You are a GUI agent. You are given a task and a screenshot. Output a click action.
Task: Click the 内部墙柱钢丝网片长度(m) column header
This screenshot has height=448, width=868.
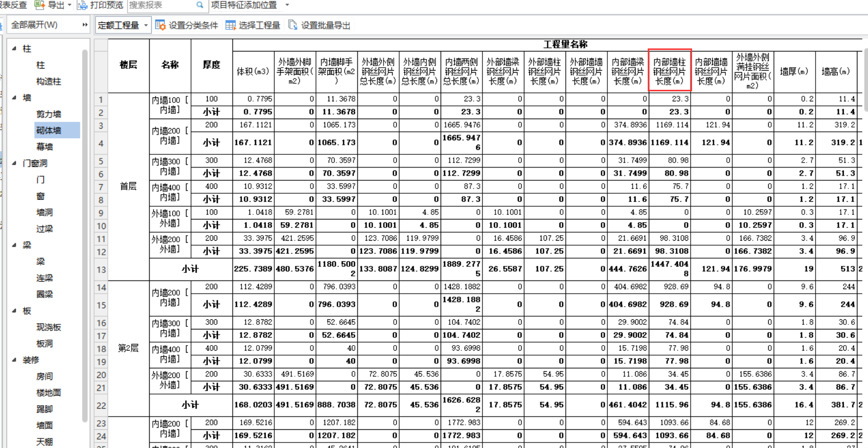pos(669,71)
